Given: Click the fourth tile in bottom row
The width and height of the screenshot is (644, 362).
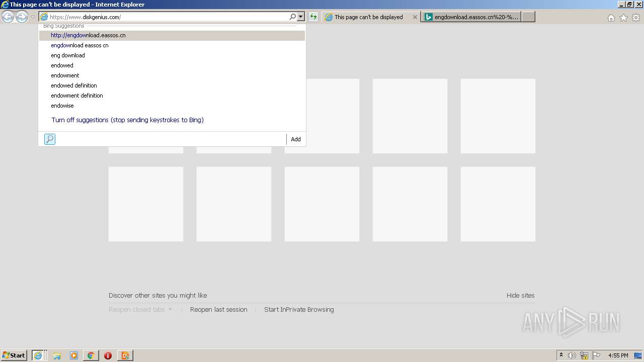Looking at the screenshot, I should 410,204.
